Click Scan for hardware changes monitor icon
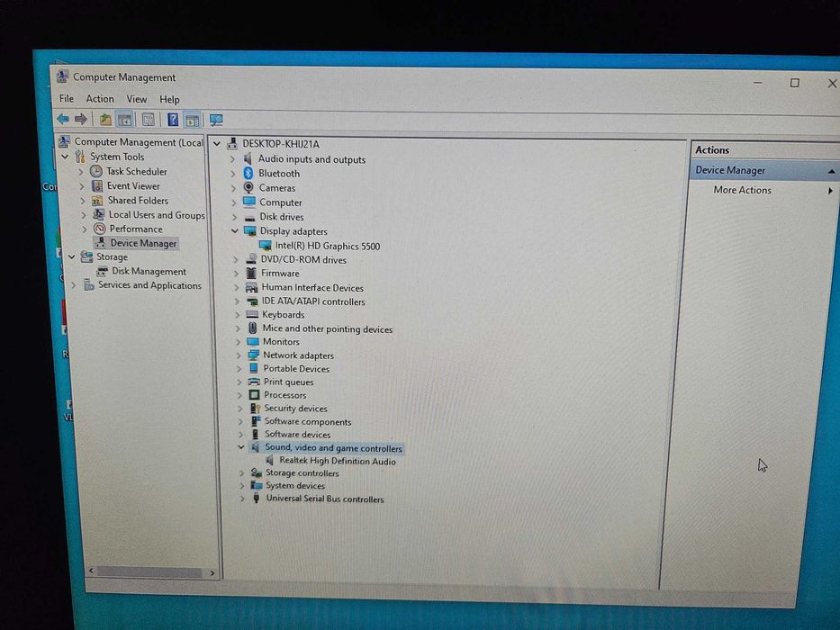This screenshot has height=630, width=840. coord(216,121)
